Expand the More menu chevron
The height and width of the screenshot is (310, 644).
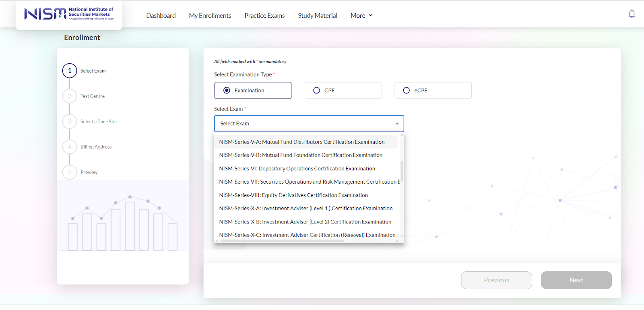(x=371, y=15)
